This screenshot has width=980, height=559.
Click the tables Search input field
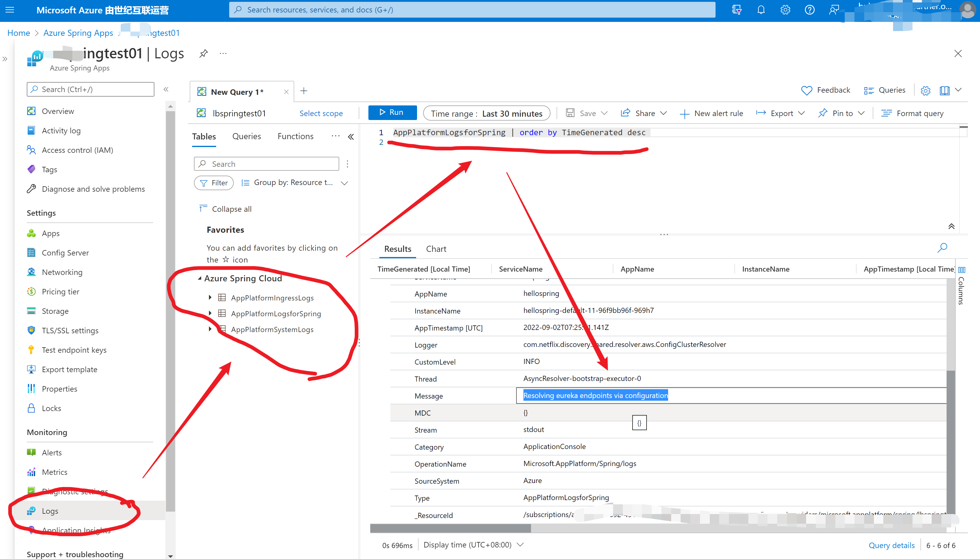point(267,164)
